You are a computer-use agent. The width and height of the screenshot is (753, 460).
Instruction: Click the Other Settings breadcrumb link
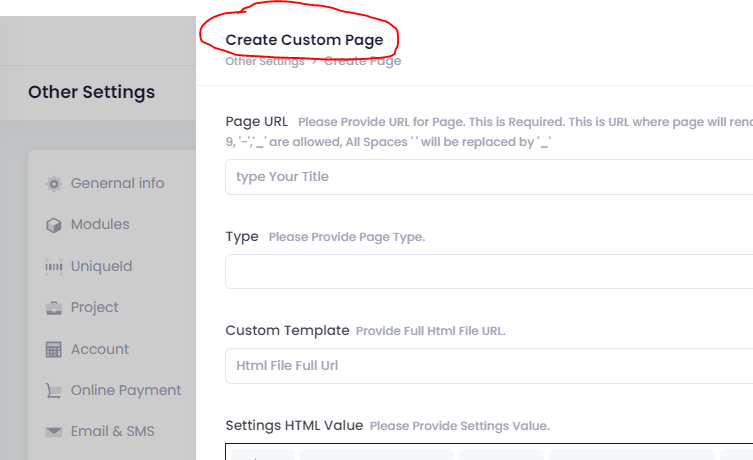click(265, 61)
